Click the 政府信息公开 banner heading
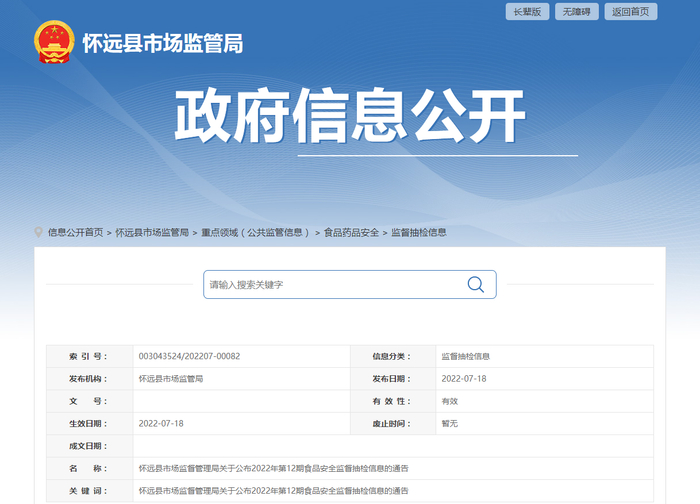Viewport: 700px width, 504px height. coord(350,115)
